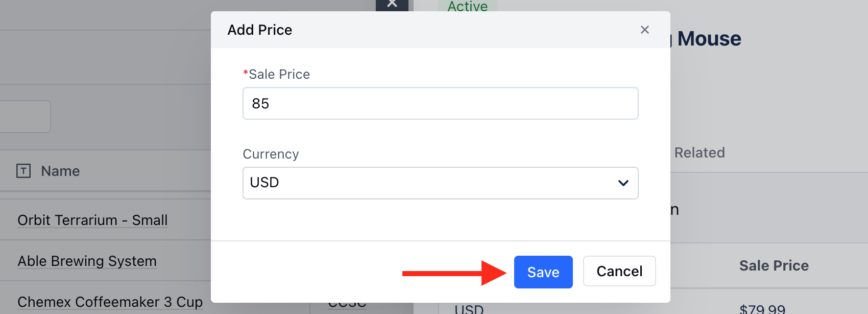
Task: Open the Orbit Terrarium - Small product
Action: coord(92,220)
